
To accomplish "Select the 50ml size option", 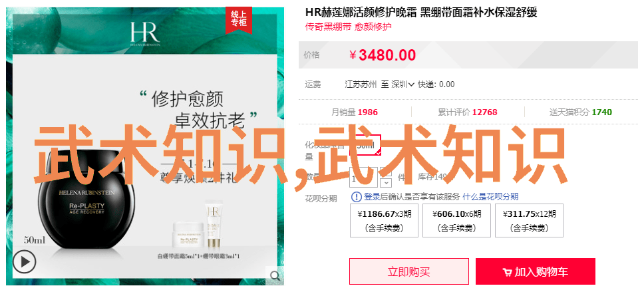I will (x=365, y=145).
